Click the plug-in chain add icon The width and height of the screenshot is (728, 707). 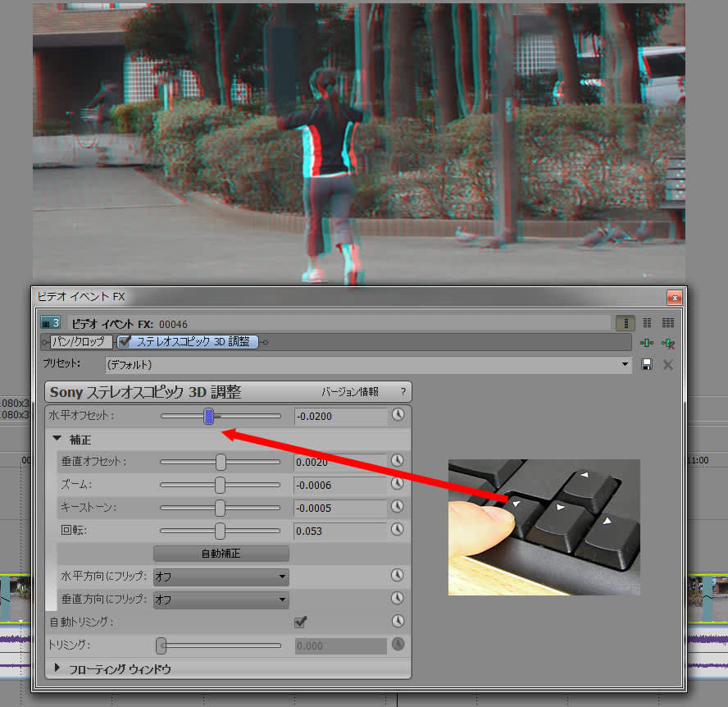tap(647, 343)
